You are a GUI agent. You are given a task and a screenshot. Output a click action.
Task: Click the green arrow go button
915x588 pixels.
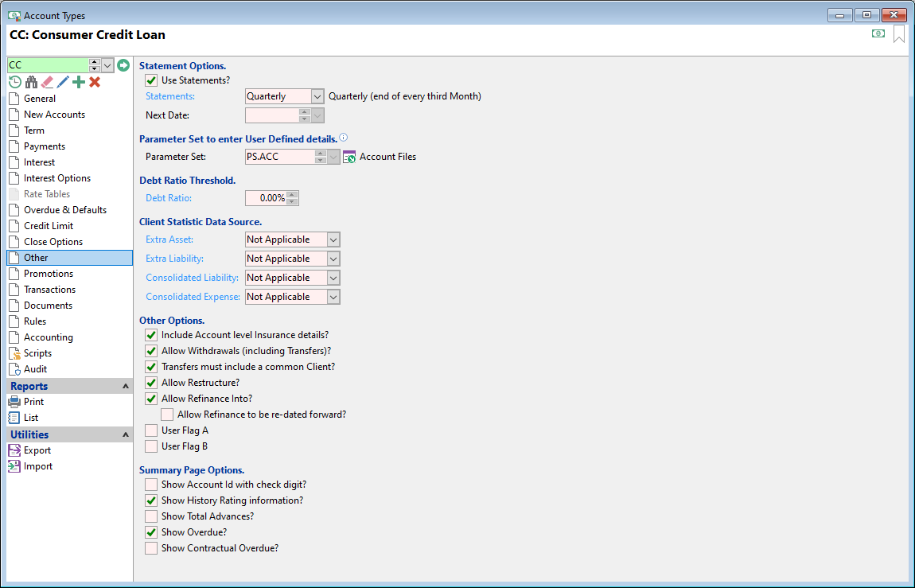(x=123, y=65)
